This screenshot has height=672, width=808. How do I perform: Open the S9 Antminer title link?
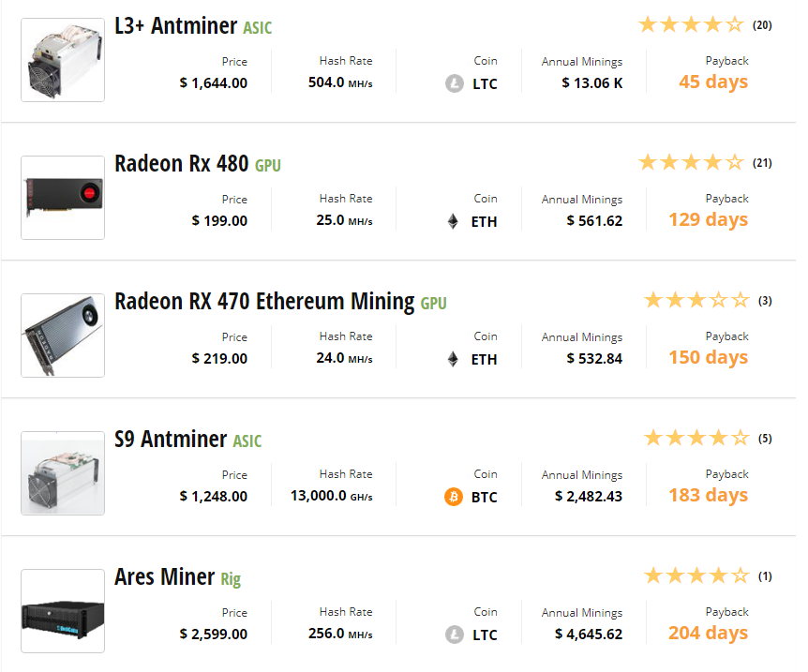(x=171, y=439)
